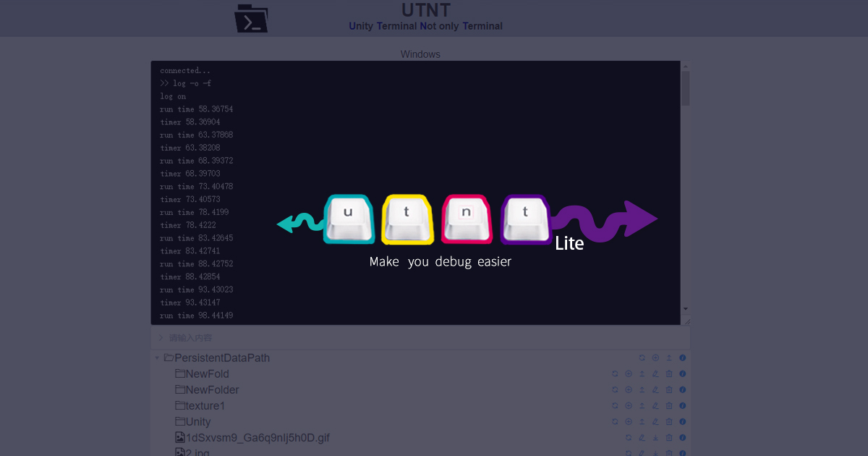Click terminal scrollbar up arrow
This screenshot has width=868, height=456.
(x=685, y=66)
